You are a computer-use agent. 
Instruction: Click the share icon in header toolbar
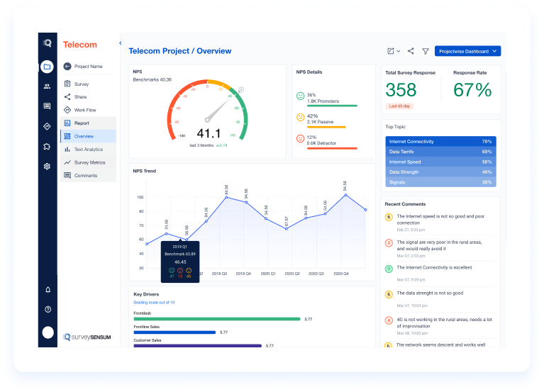click(x=411, y=51)
